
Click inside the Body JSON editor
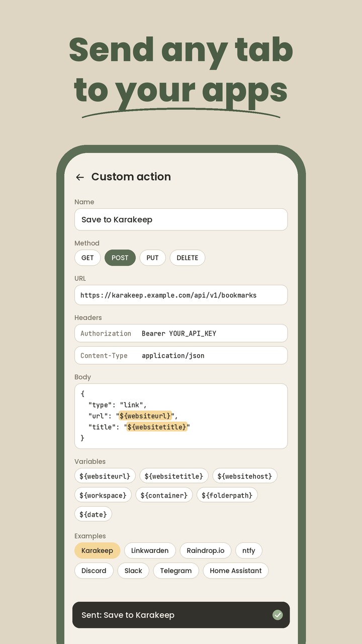[181, 416]
